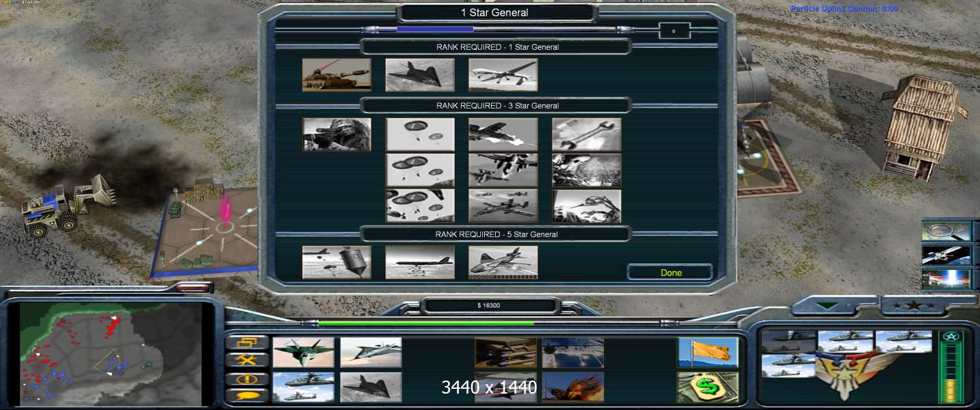Purchase the cargo plane flares upgrade
The height and width of the screenshot is (410, 980).
tap(573, 352)
